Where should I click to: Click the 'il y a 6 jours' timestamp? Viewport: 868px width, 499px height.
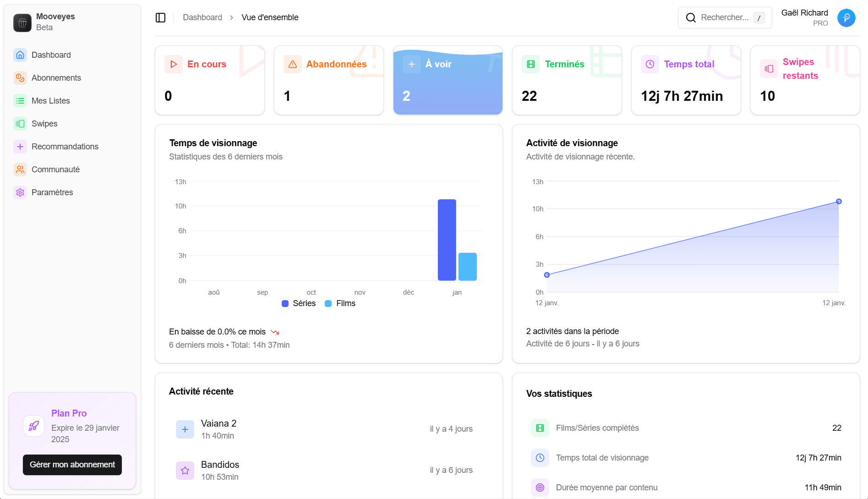click(451, 470)
